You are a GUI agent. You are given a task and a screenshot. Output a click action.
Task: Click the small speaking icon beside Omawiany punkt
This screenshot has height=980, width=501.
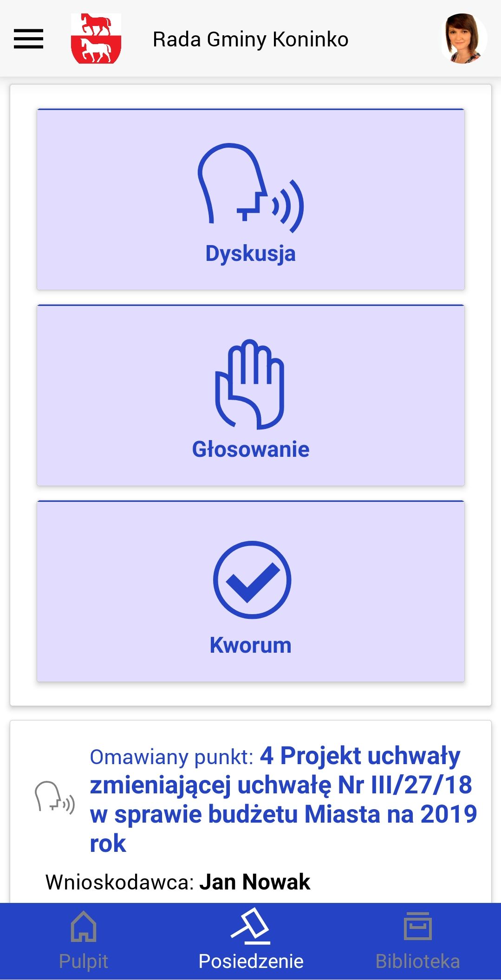55,798
